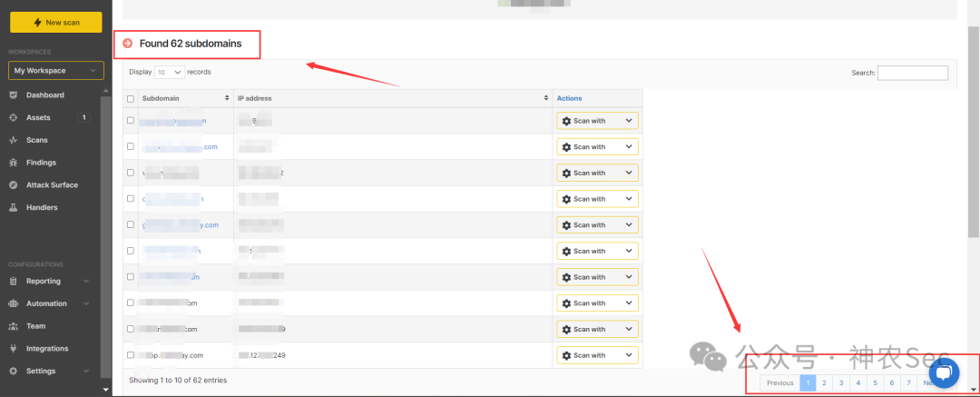Viewport: 980px width, 397px height.
Task: Go to results page 4
Action: coord(858,383)
